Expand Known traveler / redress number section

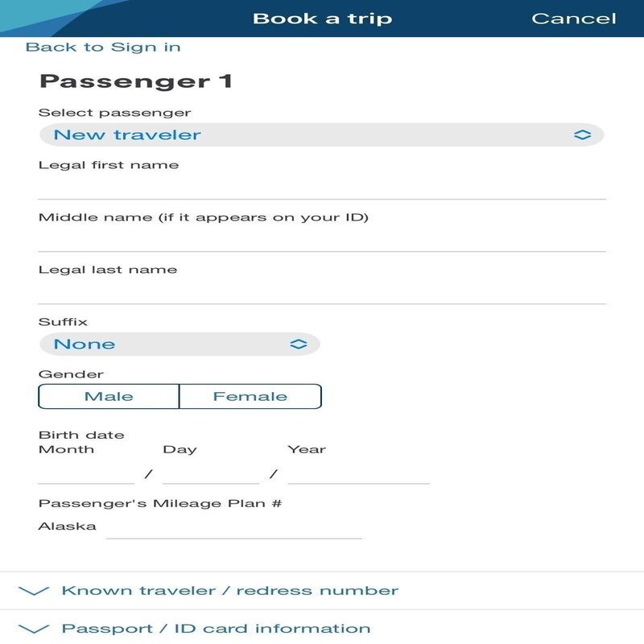[229, 591]
